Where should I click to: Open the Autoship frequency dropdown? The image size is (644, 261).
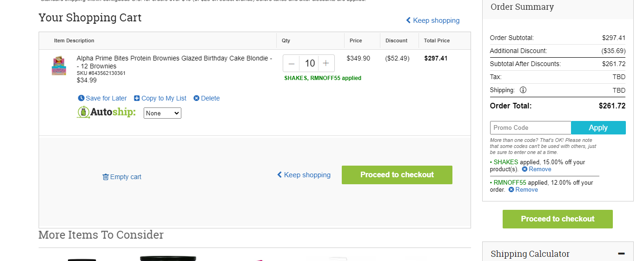(162, 113)
